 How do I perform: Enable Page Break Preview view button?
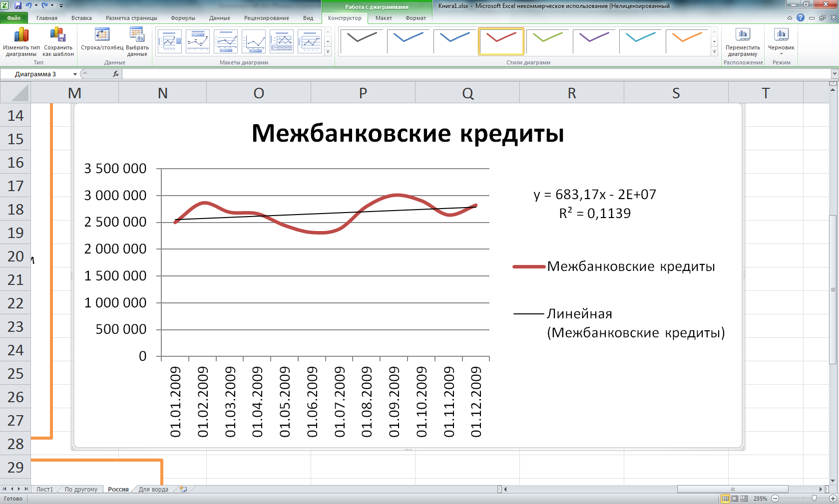(x=744, y=499)
